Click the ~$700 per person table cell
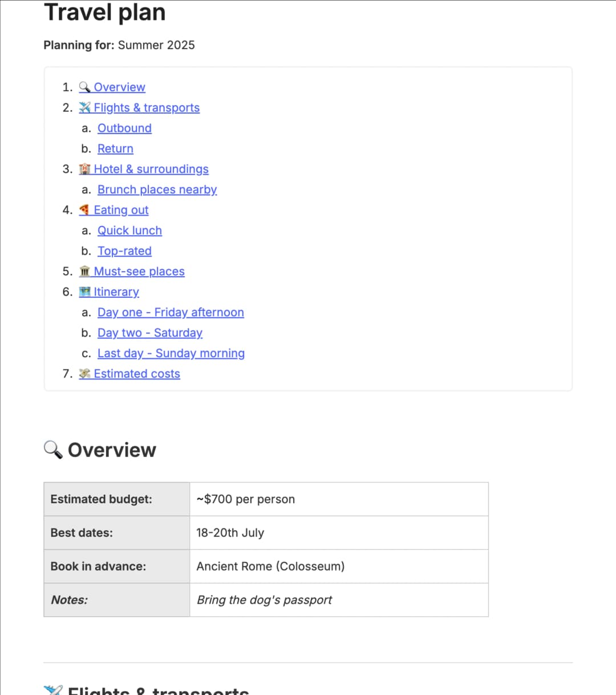 click(x=339, y=499)
